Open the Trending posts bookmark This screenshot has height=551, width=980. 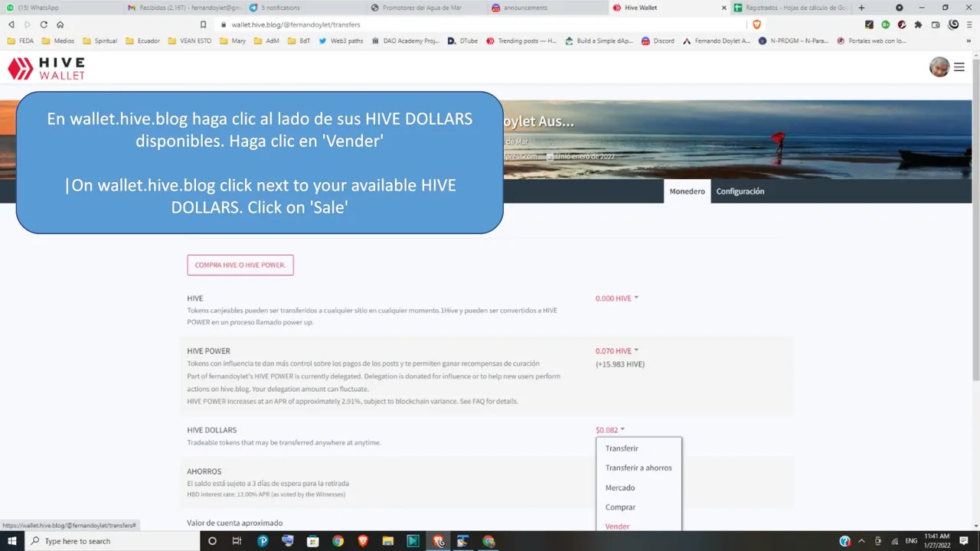tap(521, 41)
